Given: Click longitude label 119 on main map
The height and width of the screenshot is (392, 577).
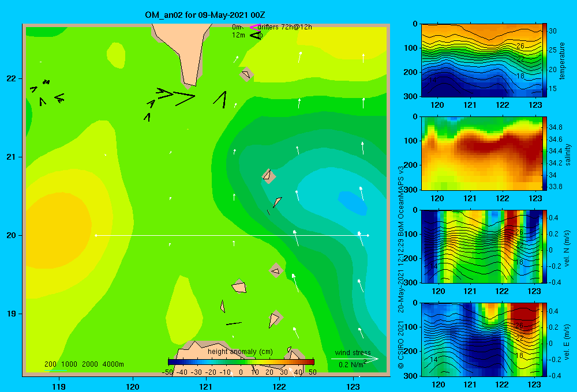Looking at the screenshot, I should point(59,386).
